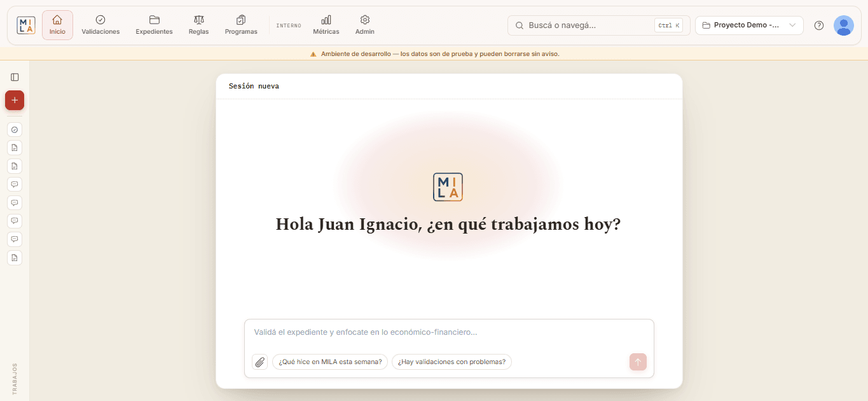Click the Ctrl K shortcut badge

[668, 25]
